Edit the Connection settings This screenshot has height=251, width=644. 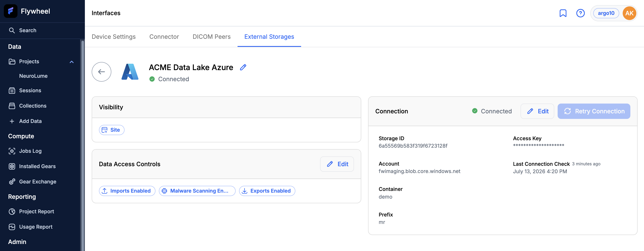coord(537,111)
